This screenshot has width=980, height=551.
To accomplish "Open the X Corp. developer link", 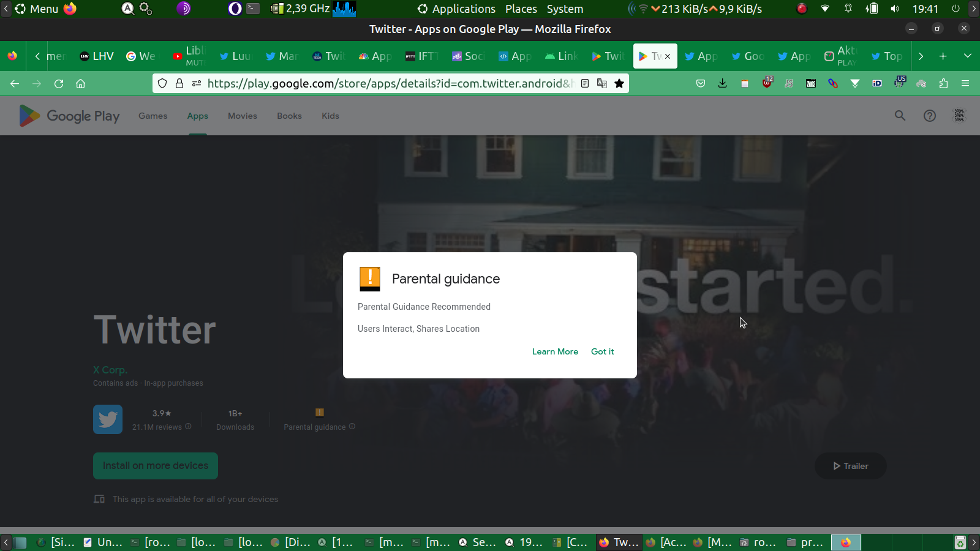I will point(110,370).
